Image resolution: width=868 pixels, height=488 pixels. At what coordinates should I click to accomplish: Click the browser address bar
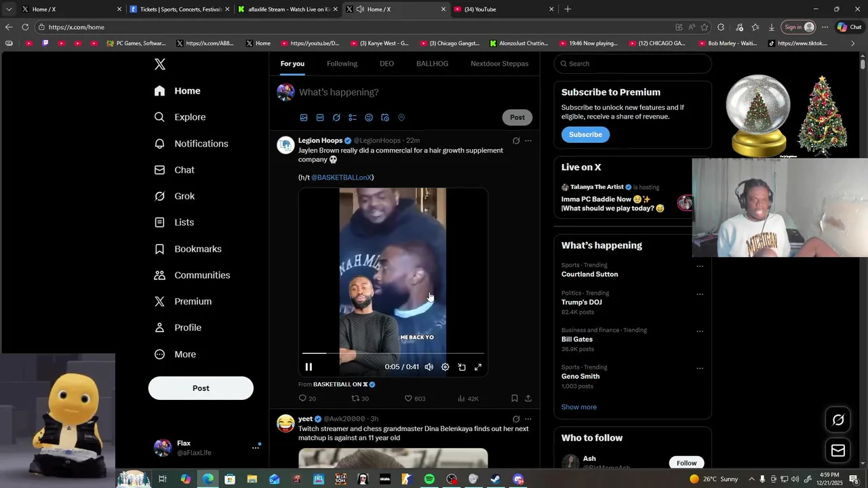[x=353, y=27]
